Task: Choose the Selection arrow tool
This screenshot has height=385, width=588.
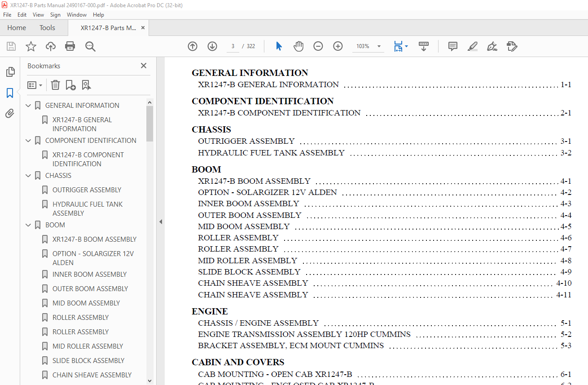Action: 279,46
